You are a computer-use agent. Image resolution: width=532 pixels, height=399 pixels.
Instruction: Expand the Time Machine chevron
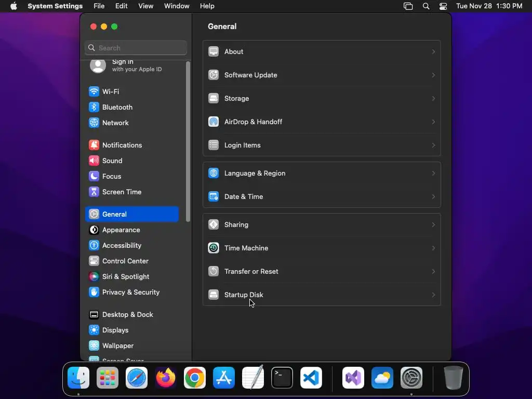tap(433, 248)
